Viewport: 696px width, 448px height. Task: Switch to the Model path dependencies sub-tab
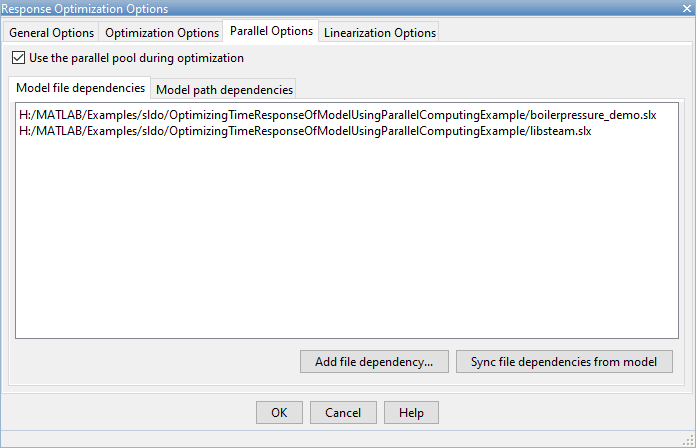click(x=225, y=89)
